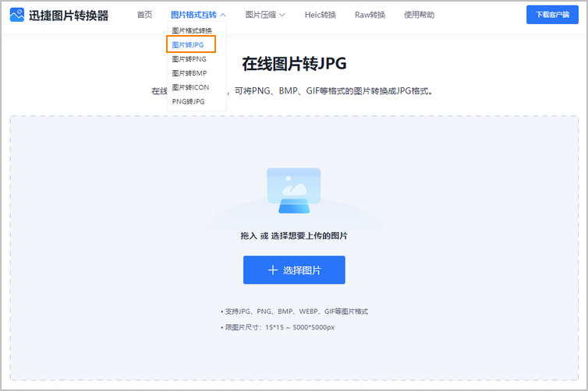Click the 限图片尺寸 size limit note
Viewport: 588px width, 391px height.
[278, 327]
